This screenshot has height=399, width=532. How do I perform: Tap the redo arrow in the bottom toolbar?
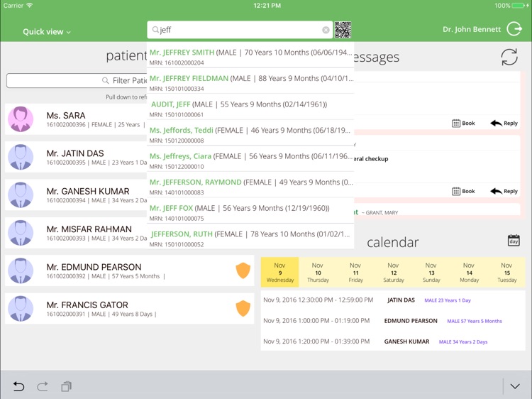43,386
